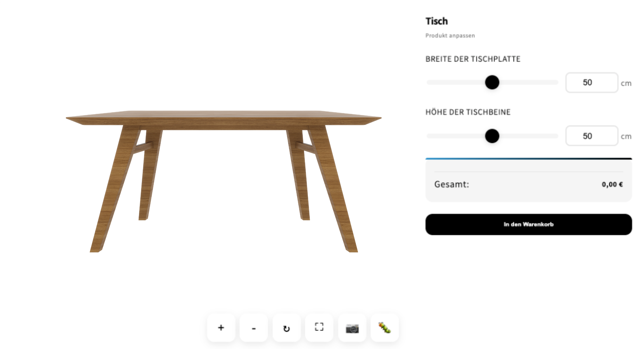The width and height of the screenshot is (644, 349).
Task: Click the BREITE DER TISCHPLATTE label
Action: pyautogui.click(x=473, y=59)
